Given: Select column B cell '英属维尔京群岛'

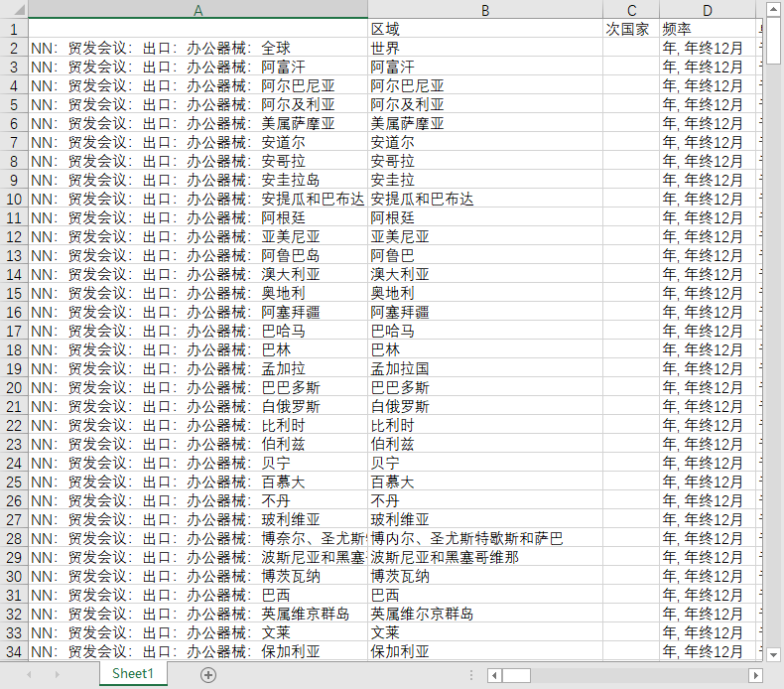Looking at the screenshot, I should point(485,614).
